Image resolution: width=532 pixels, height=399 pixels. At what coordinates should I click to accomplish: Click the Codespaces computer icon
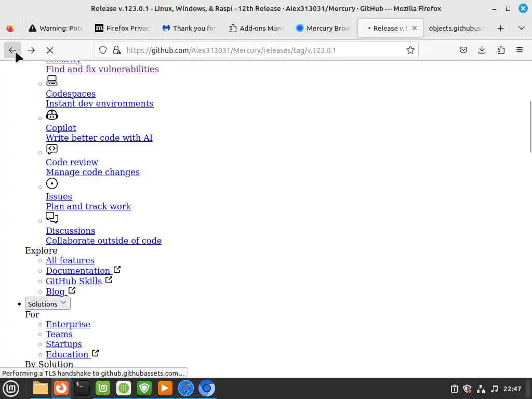click(x=52, y=81)
